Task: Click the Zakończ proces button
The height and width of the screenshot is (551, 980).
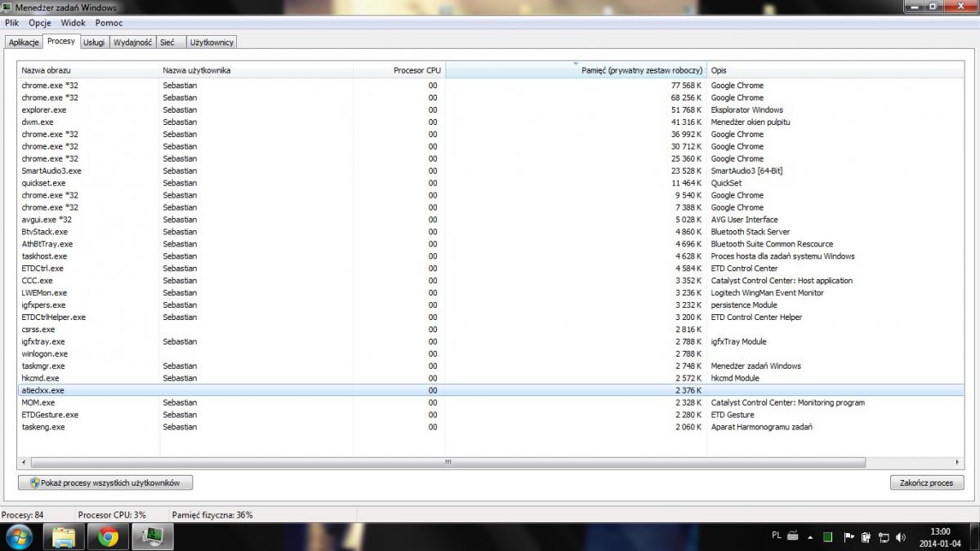Action: pyautogui.click(x=927, y=482)
